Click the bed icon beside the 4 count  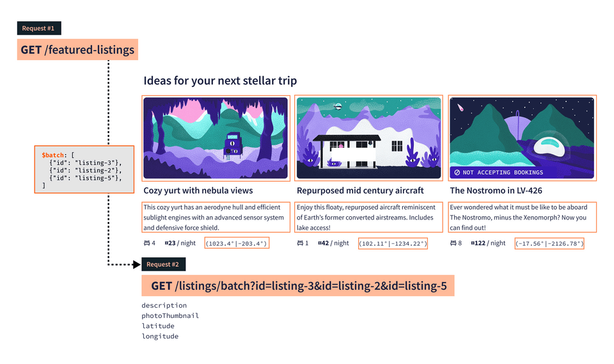tap(146, 243)
